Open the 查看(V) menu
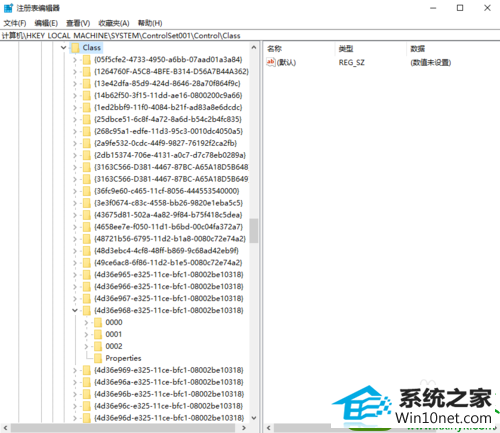Image resolution: width=500 pixels, height=433 pixels. (78, 23)
